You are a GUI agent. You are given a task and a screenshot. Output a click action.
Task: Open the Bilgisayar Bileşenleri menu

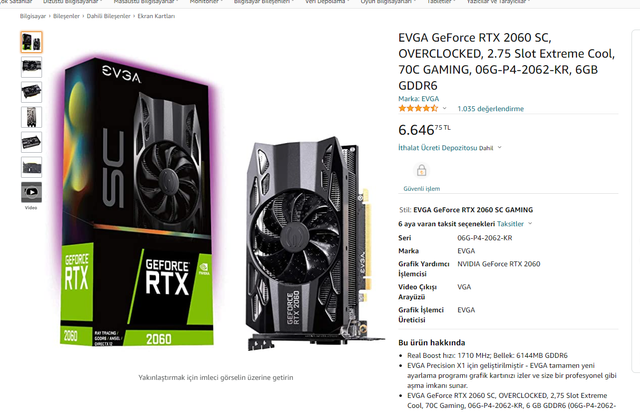(263, 2)
